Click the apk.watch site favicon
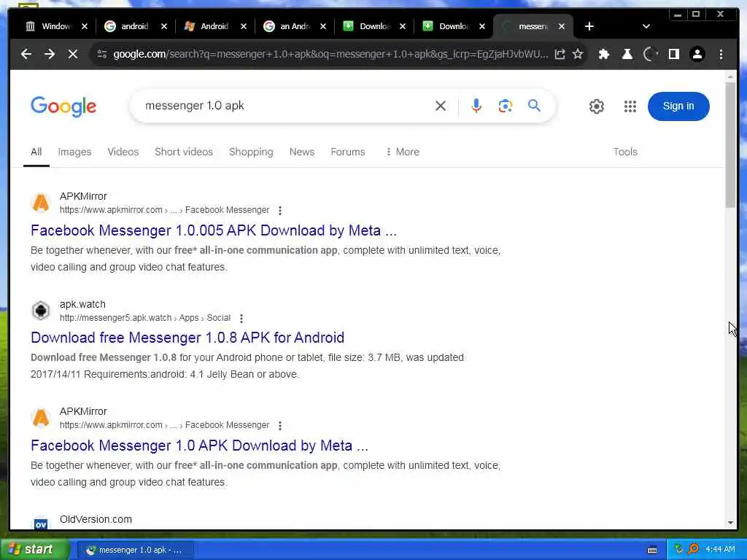Image resolution: width=747 pixels, height=560 pixels. point(41,311)
